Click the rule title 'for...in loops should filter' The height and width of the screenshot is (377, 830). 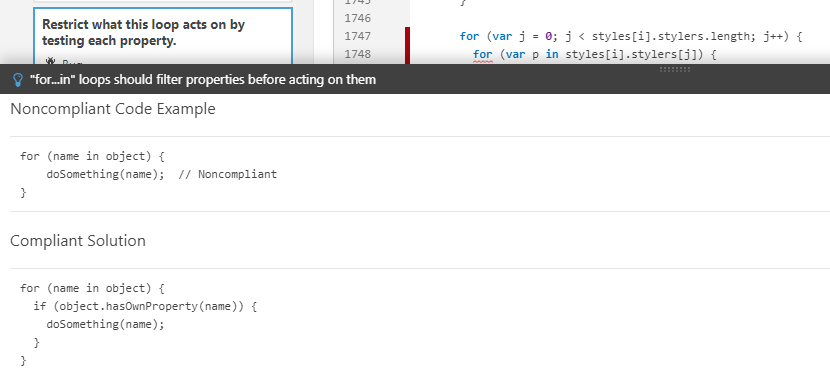(203, 80)
